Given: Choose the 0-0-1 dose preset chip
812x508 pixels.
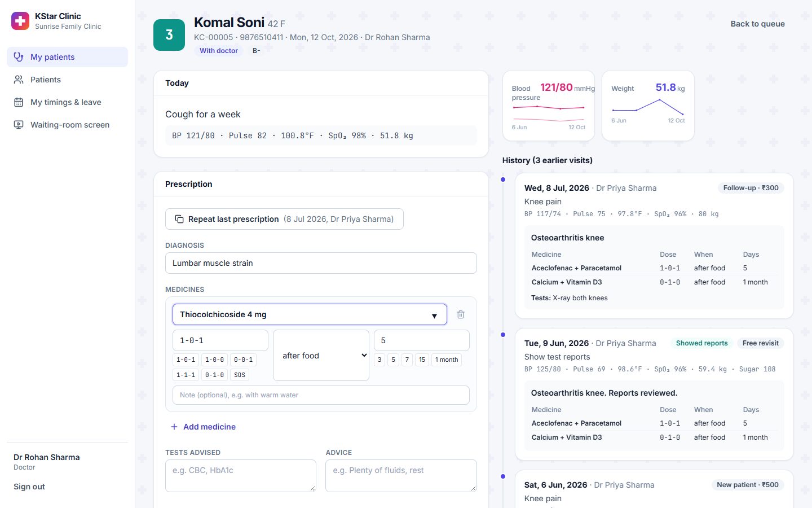Looking at the screenshot, I should point(243,360).
